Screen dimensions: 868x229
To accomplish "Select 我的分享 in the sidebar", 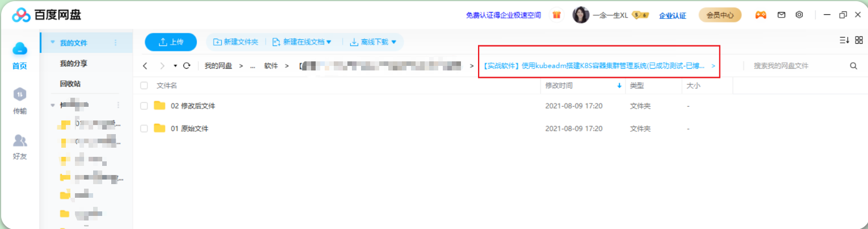I will pyautogui.click(x=74, y=63).
